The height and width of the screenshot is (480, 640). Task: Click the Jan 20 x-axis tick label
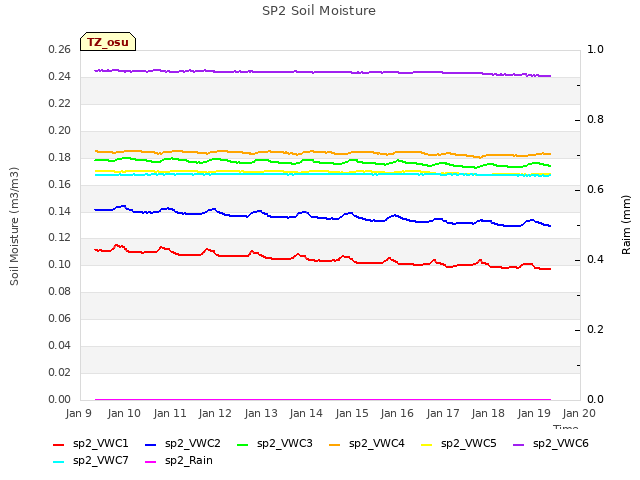coord(579,413)
